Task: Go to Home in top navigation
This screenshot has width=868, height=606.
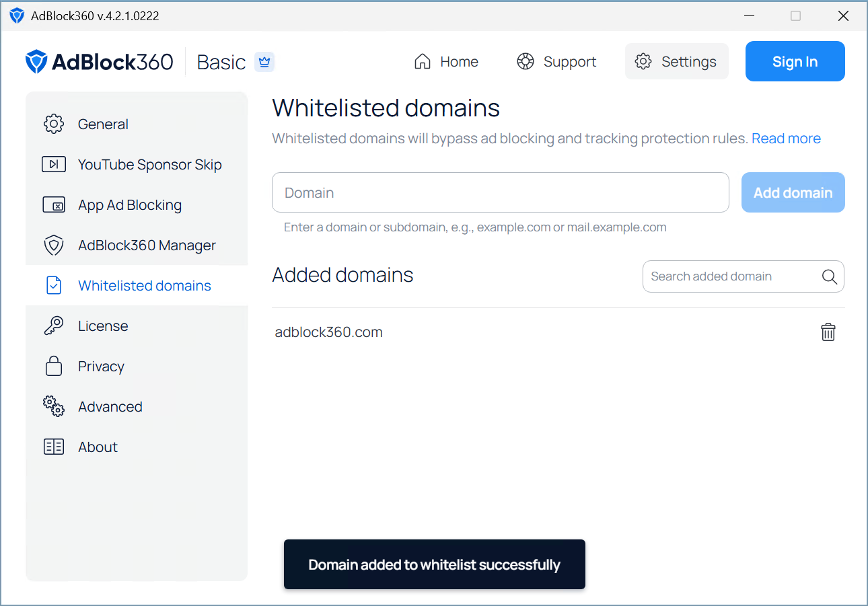Action: tap(446, 61)
